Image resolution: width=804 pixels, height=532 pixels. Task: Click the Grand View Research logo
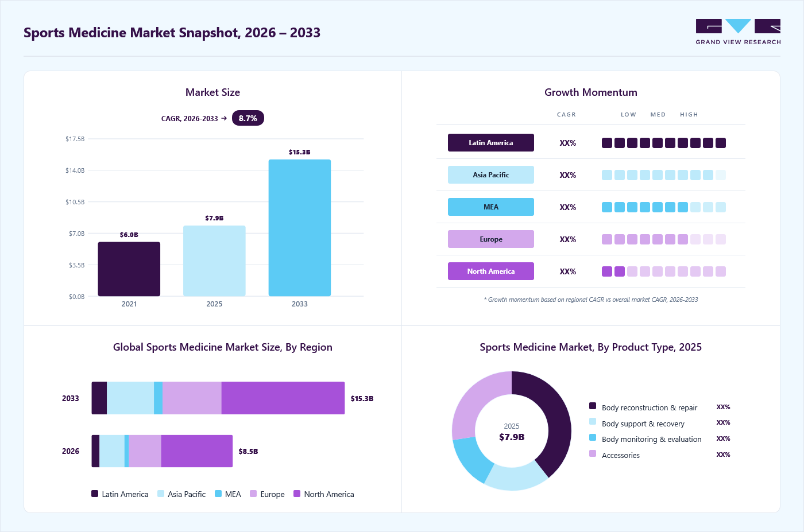pos(738,32)
